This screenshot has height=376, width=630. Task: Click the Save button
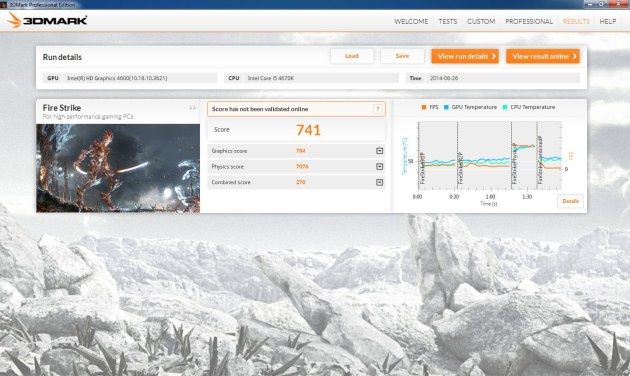tap(402, 56)
